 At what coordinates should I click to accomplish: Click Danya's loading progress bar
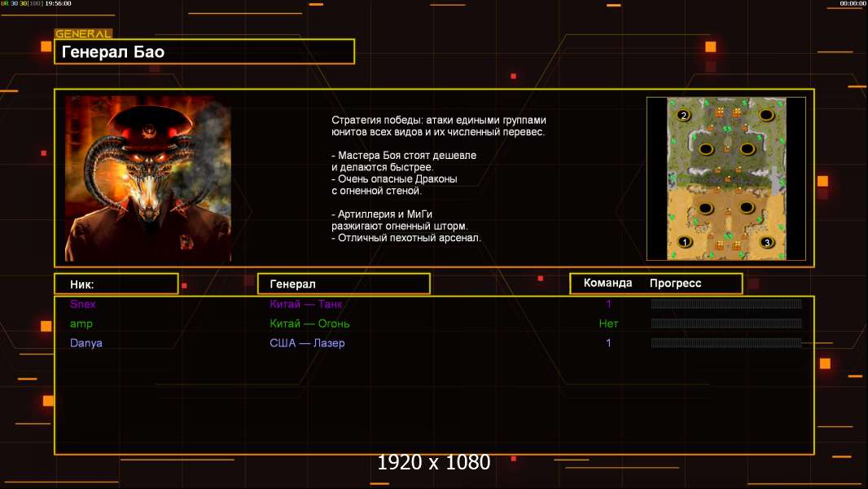[x=726, y=343]
